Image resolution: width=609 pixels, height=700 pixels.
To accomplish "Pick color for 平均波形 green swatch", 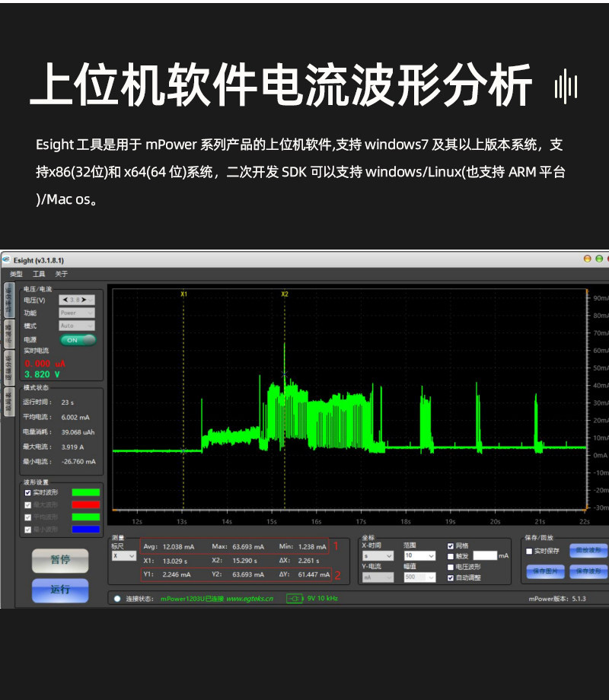I will [86, 517].
